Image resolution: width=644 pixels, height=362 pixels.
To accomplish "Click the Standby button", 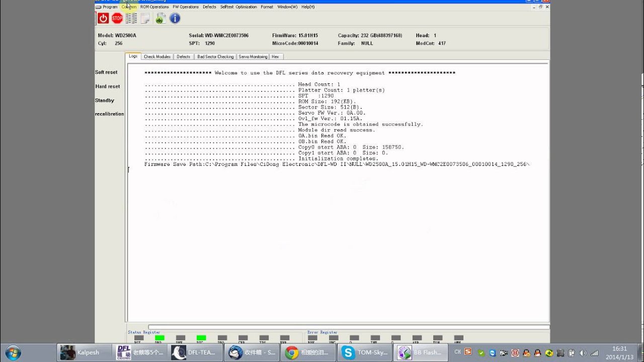I will point(105,101).
